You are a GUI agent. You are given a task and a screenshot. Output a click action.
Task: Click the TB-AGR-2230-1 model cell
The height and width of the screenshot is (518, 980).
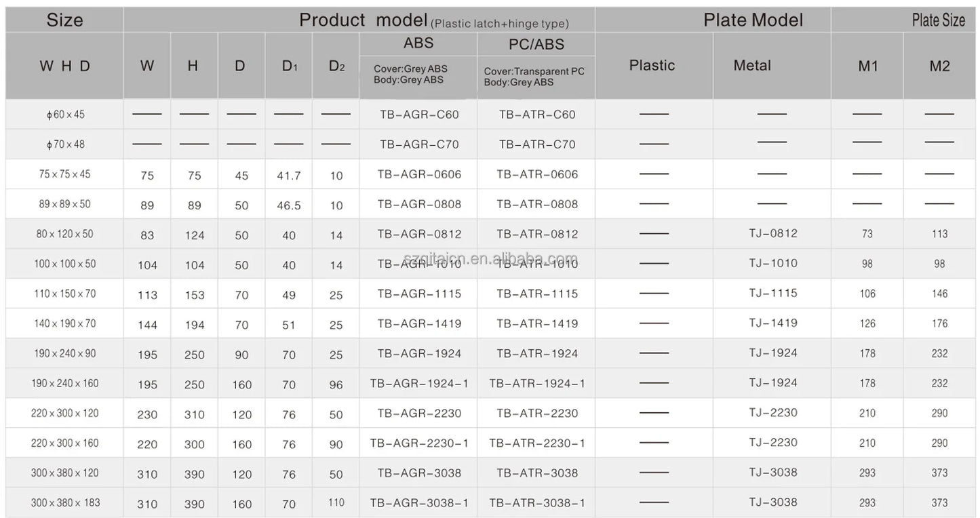tap(419, 443)
